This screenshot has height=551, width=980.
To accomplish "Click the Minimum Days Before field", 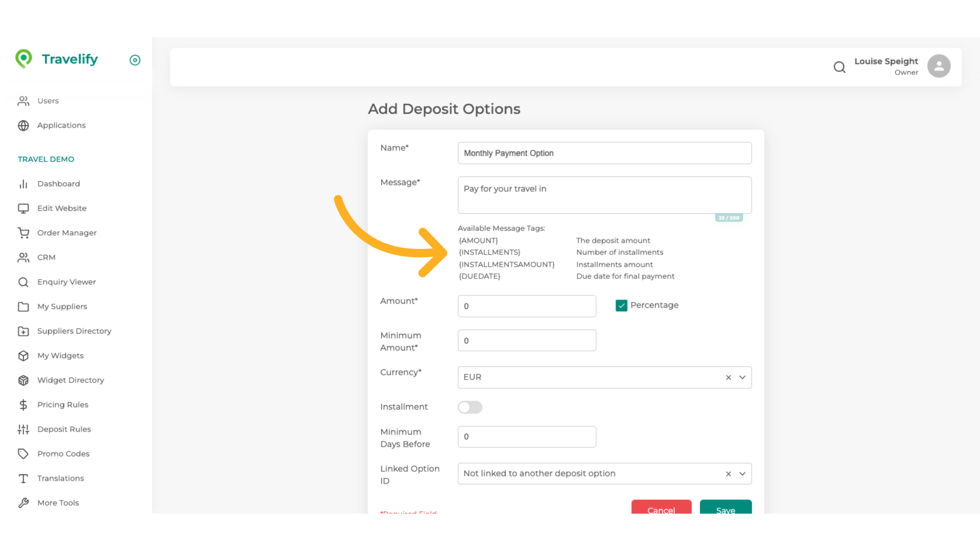I will (x=527, y=437).
